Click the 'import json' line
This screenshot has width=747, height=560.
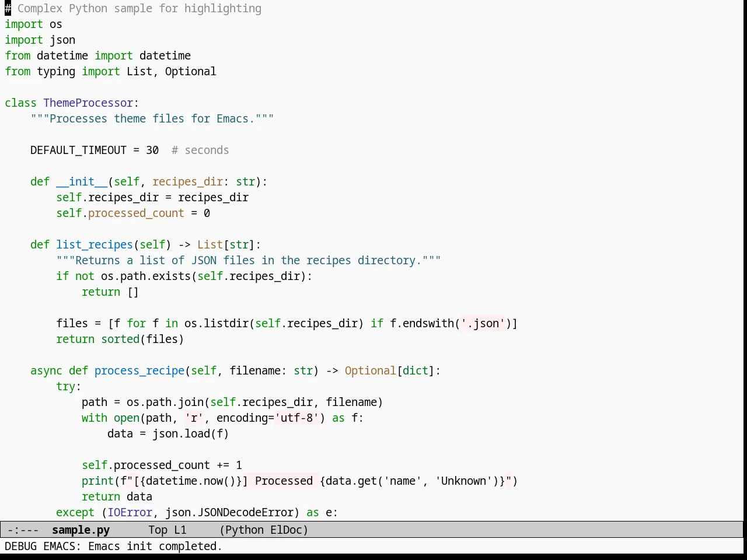[x=40, y=40]
